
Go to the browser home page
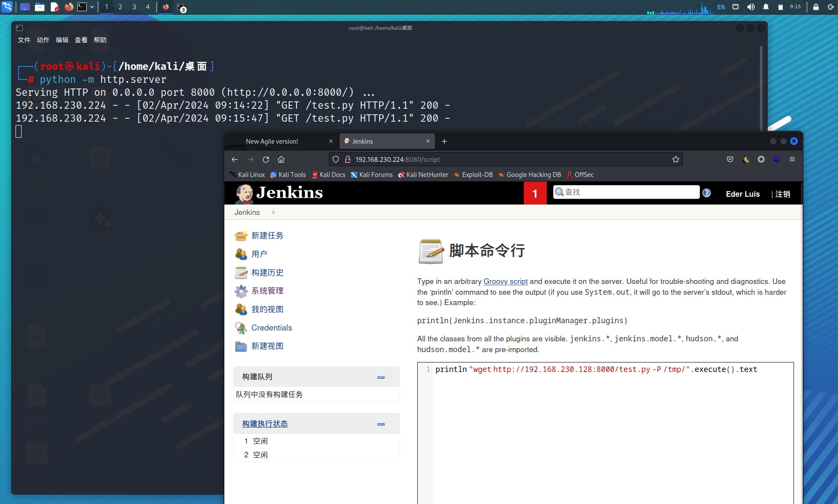pos(281,159)
